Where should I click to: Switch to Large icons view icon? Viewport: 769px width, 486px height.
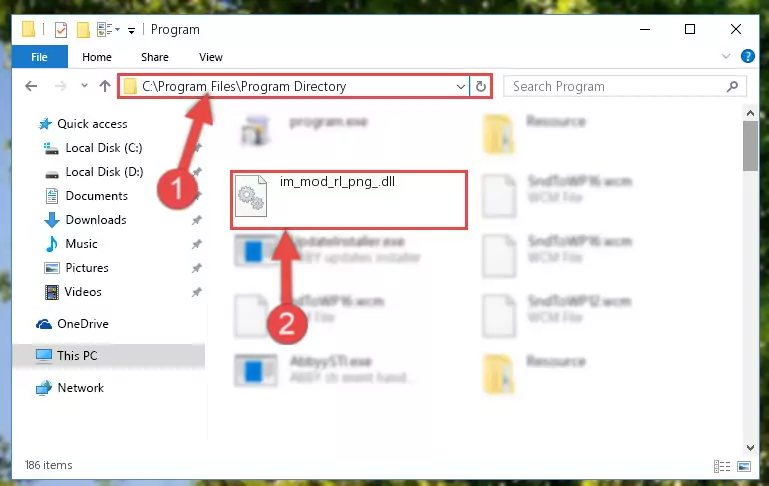coord(743,466)
